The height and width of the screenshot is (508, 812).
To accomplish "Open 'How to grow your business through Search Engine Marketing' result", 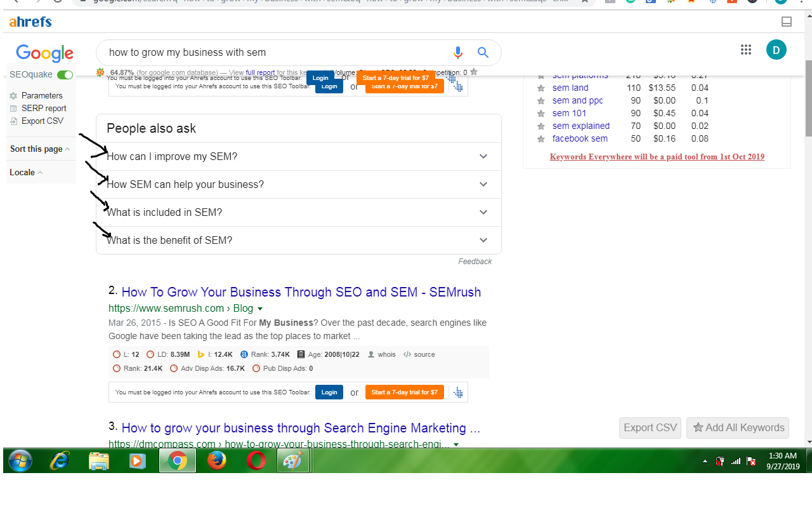I will [301, 428].
